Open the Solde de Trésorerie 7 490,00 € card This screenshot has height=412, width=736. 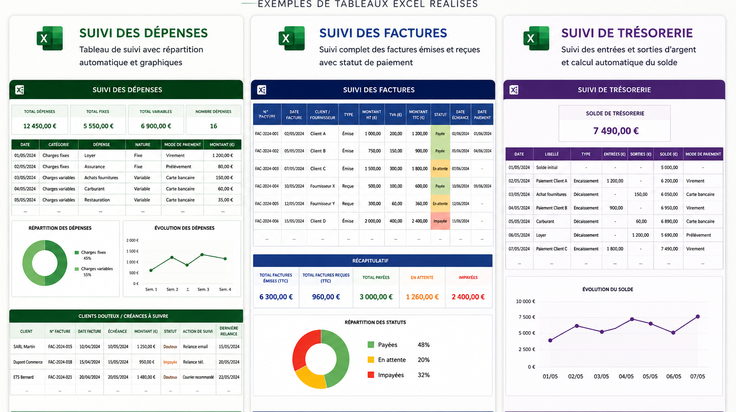[x=614, y=123]
